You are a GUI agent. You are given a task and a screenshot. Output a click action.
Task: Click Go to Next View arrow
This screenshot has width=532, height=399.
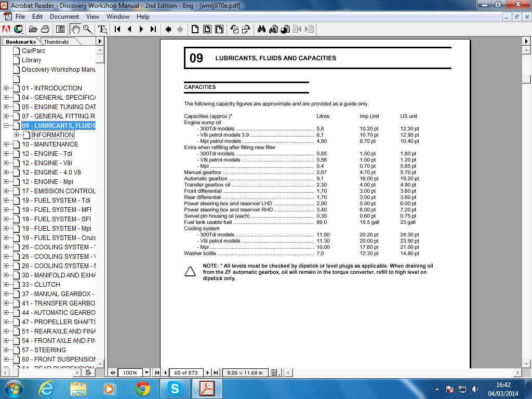tap(180, 29)
